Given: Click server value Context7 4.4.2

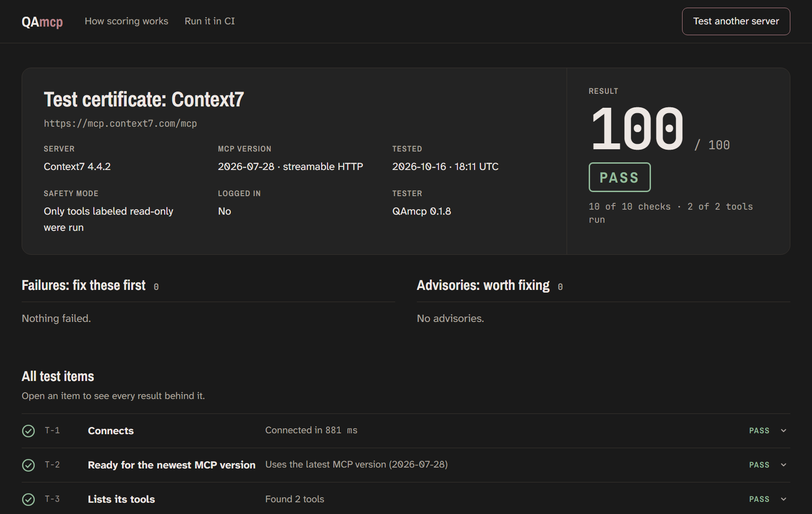Looking at the screenshot, I should [77, 166].
